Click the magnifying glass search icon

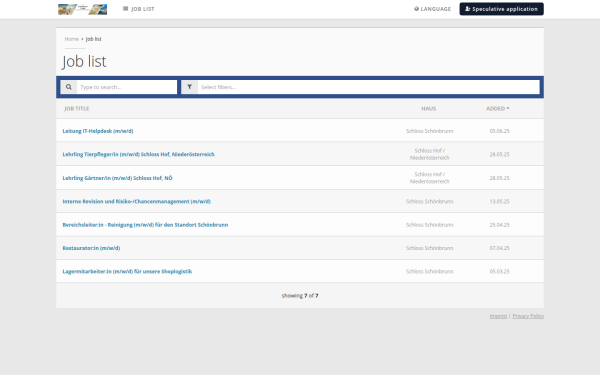pos(68,87)
